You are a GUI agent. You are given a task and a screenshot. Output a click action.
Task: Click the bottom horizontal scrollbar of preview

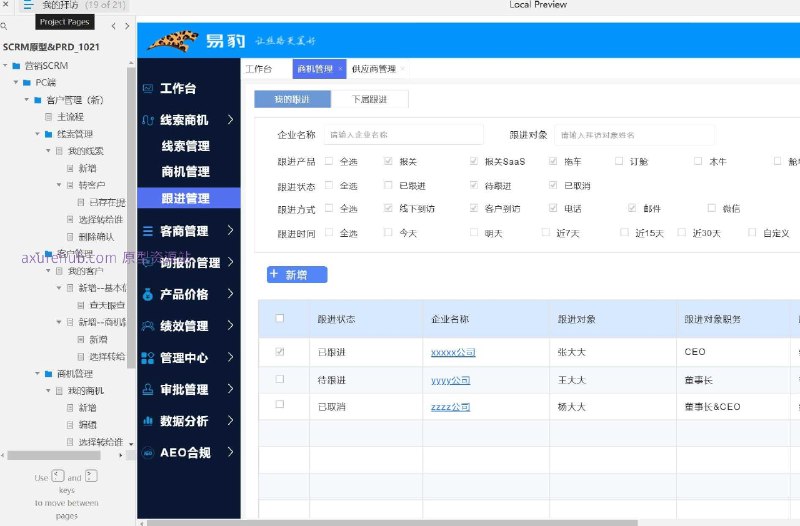click(x=392, y=522)
